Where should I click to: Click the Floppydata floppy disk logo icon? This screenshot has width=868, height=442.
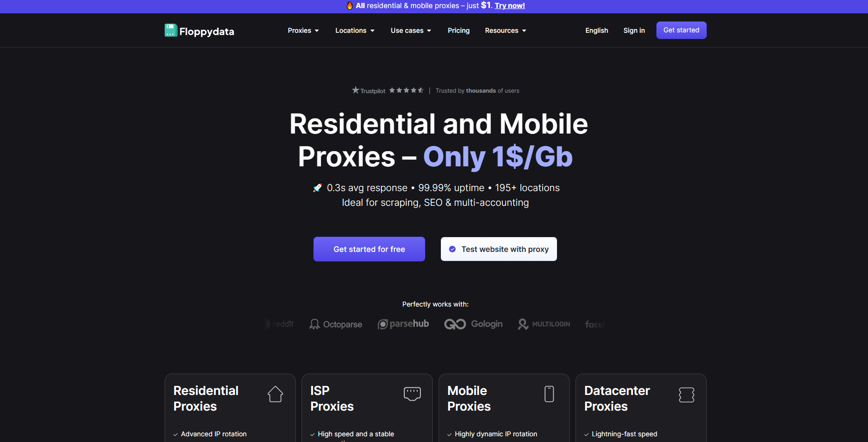pyautogui.click(x=171, y=30)
